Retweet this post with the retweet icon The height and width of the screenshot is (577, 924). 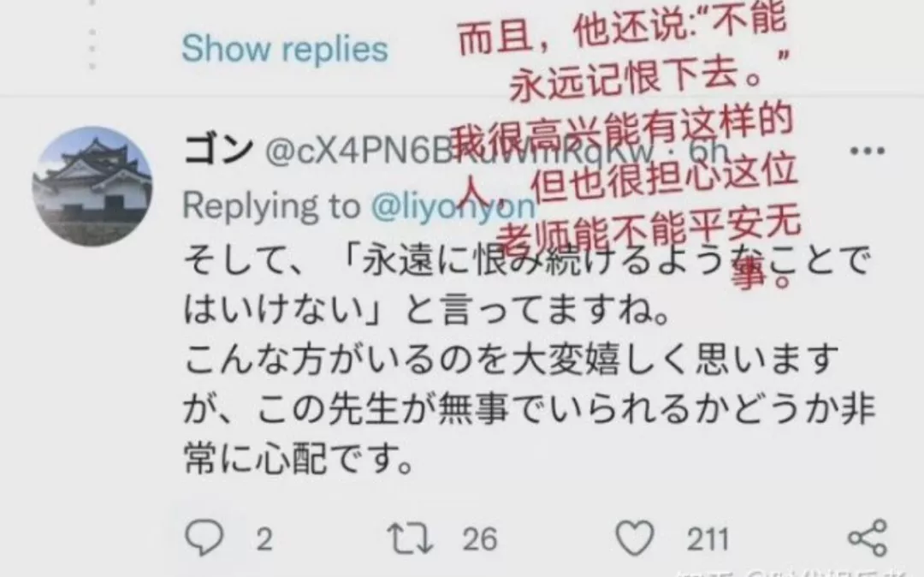[x=410, y=538]
